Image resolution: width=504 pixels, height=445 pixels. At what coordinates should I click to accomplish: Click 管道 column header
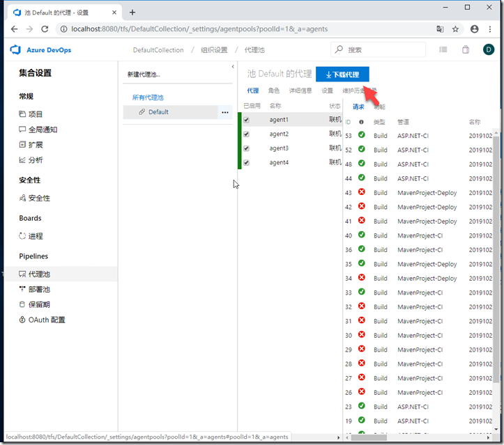[x=403, y=122]
